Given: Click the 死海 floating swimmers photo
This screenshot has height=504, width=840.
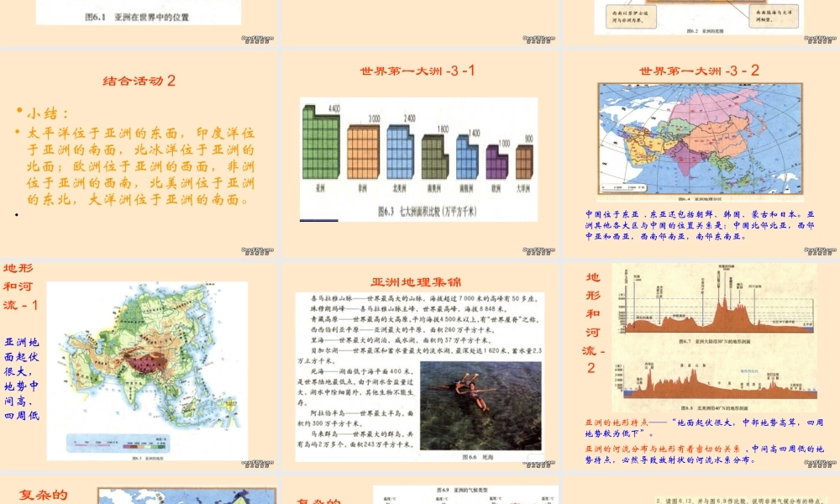Looking at the screenshot, I should click(x=480, y=406).
